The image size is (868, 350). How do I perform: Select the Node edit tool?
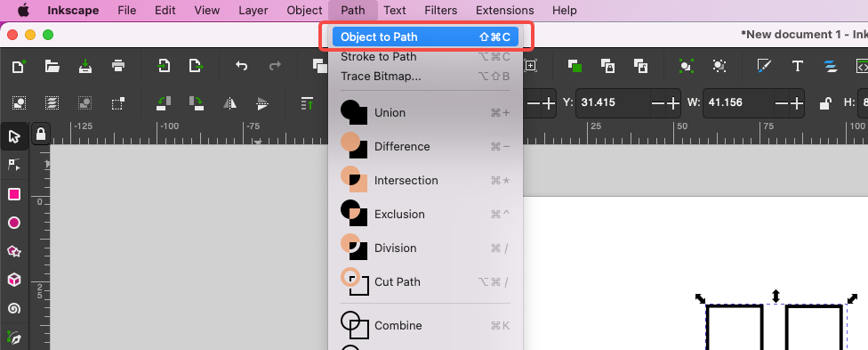click(14, 164)
